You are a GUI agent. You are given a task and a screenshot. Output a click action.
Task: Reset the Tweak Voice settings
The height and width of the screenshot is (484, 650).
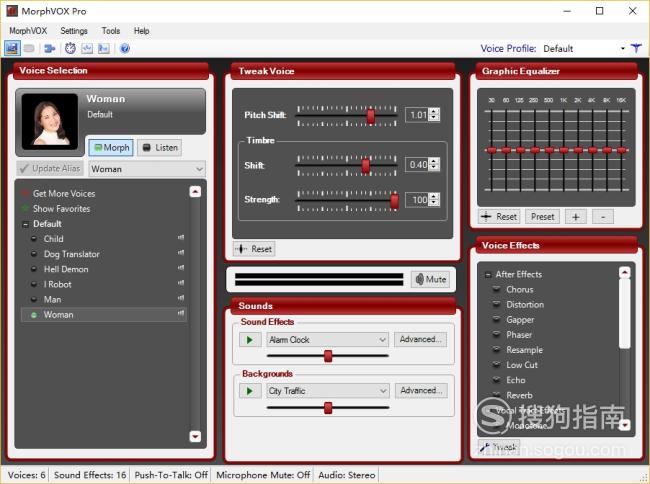(x=254, y=249)
